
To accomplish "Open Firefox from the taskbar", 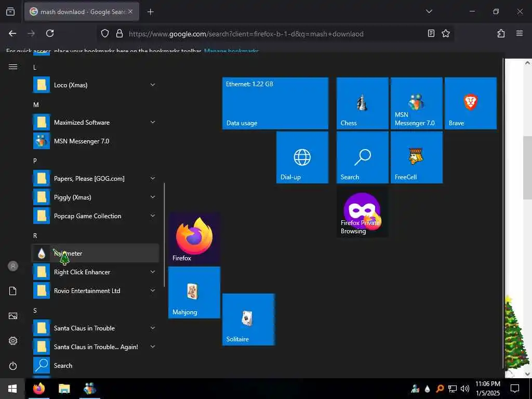I will click(38, 389).
